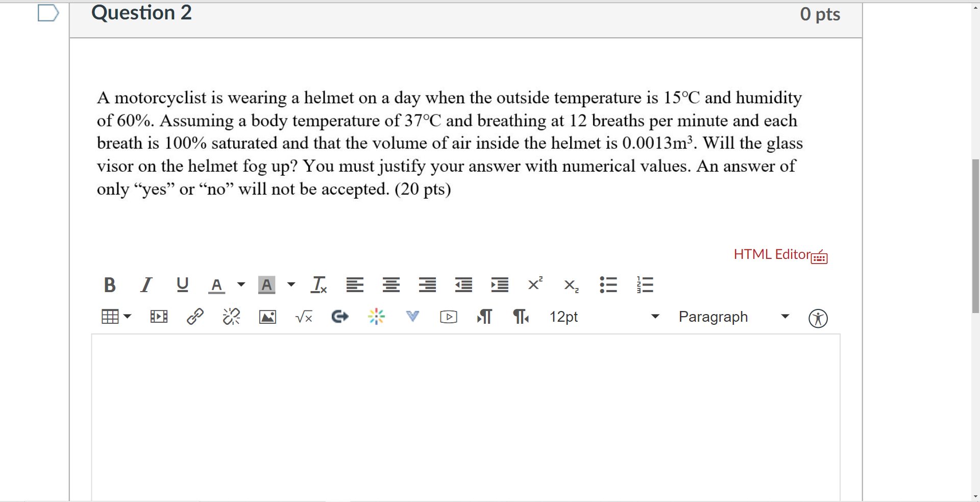Open the 12pt font size dropdown
Screen dimensions: 980x502
(604, 317)
